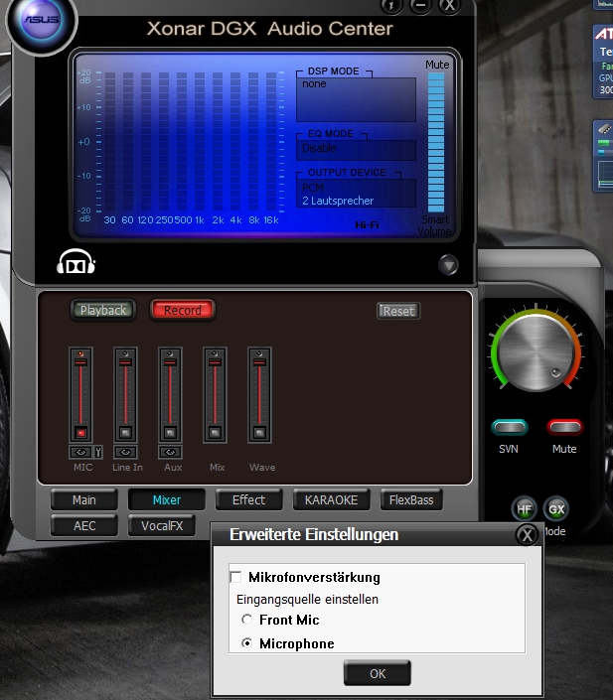Click the ASUS logo orb
The image size is (613, 700).
(x=42, y=20)
